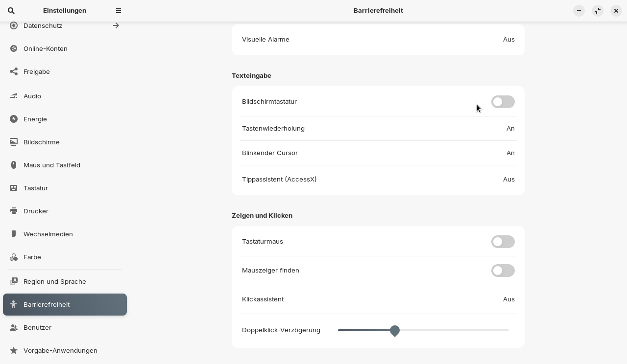Expand Datenschutz with the arrow
The height and width of the screenshot is (364, 627).
[x=116, y=25]
